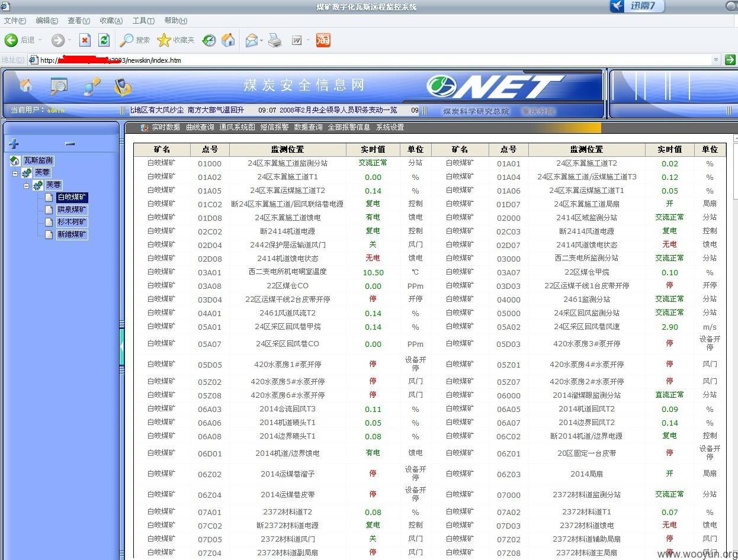
Task: Click the header search window icon
Action: [59, 86]
